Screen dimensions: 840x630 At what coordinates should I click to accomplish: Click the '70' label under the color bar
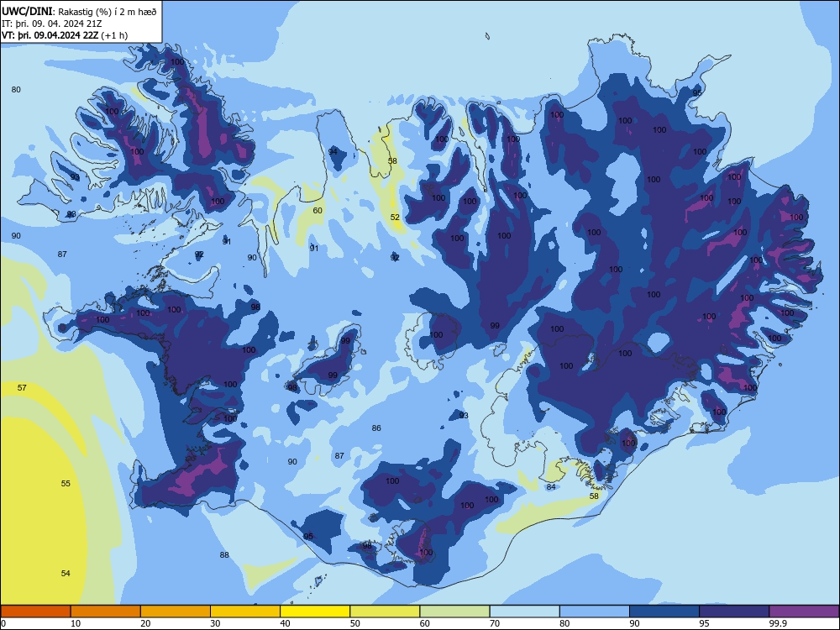(495, 623)
